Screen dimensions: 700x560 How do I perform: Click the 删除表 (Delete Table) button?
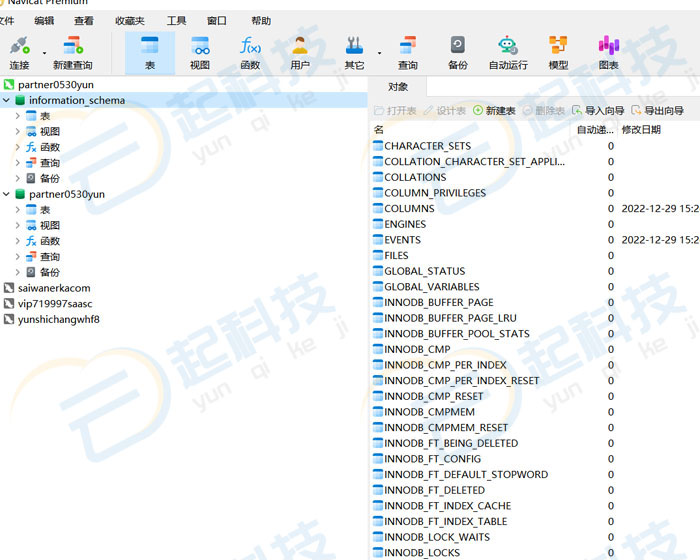pyautogui.click(x=544, y=110)
